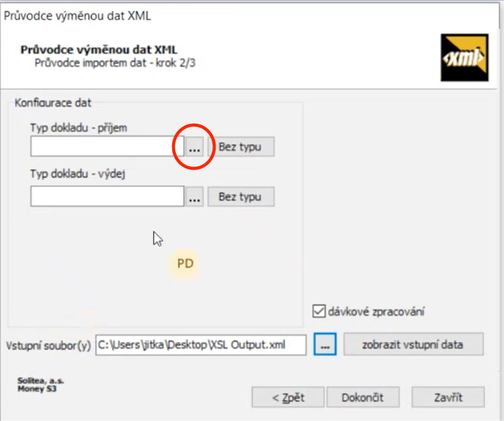This screenshot has height=421, width=504.
Task: Click the Vstupní soubor(y) path field
Action: [x=201, y=345]
